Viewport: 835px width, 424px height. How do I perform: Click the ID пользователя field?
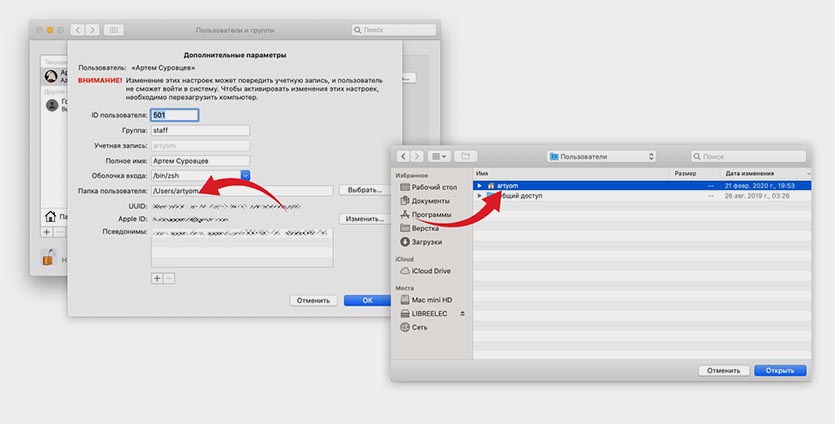[175, 115]
